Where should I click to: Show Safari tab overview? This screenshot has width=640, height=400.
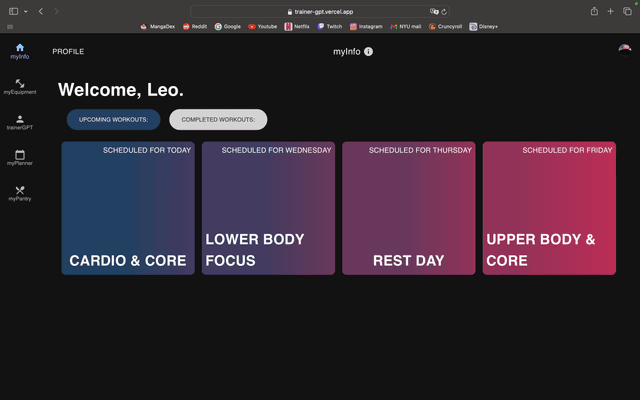(x=627, y=11)
